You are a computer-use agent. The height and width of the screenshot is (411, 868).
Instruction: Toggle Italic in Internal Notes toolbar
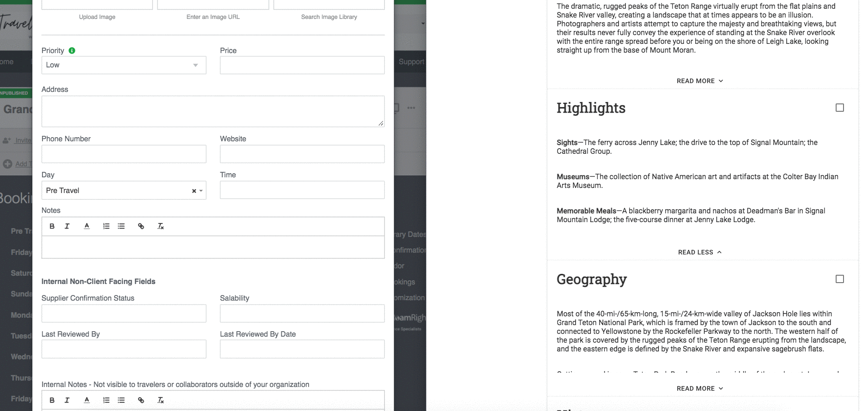click(x=67, y=400)
